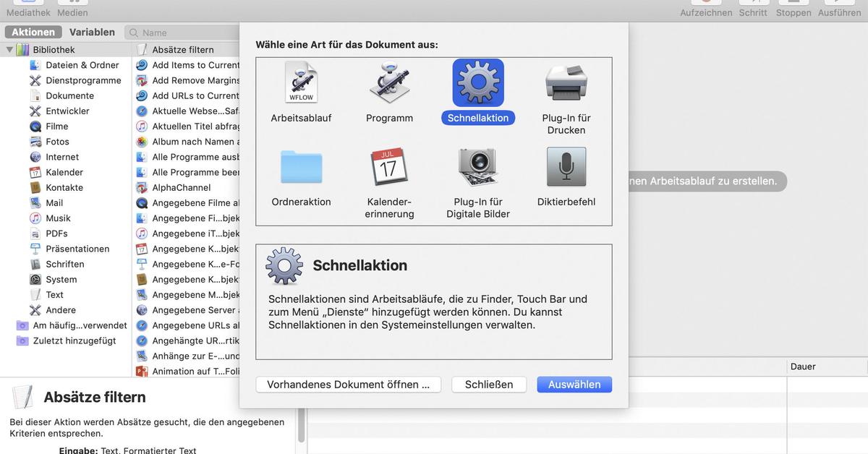868x454 pixels.
Task: Pick the Plug-In für Drucken printer icon
Action: (x=566, y=83)
